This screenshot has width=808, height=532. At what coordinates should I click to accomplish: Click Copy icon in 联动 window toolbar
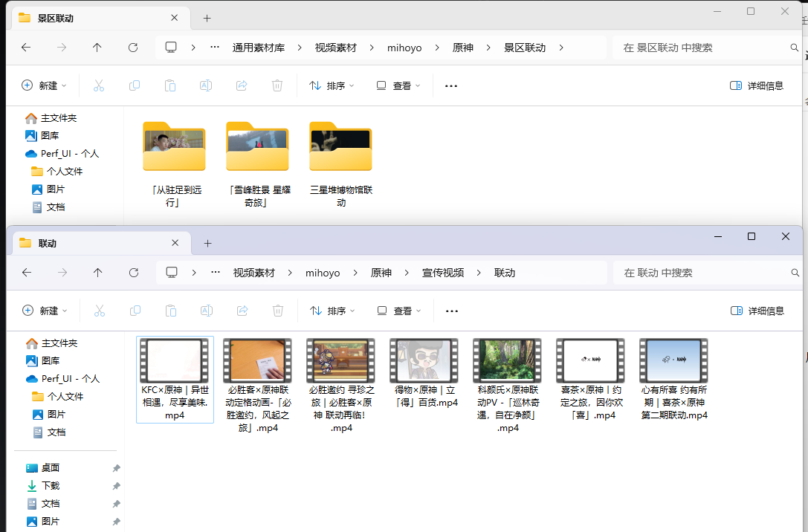135,311
